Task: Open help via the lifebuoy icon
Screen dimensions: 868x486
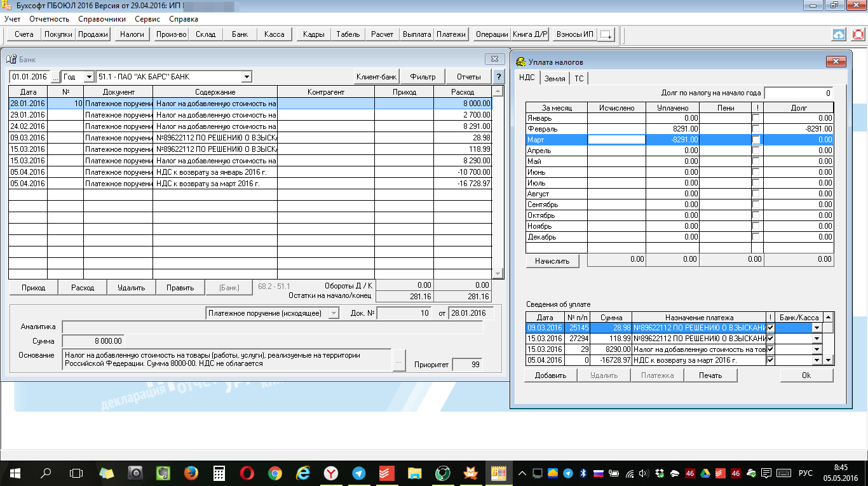Action: [858, 34]
